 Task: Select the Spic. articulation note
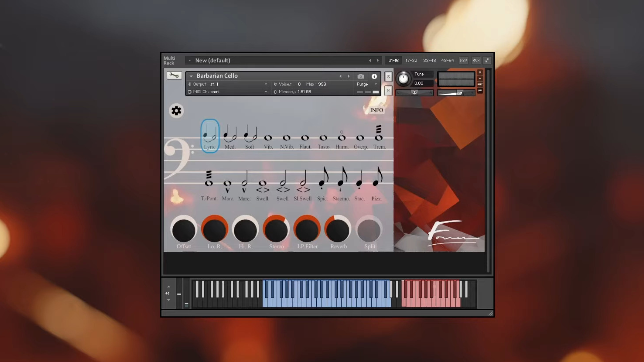tap(323, 181)
